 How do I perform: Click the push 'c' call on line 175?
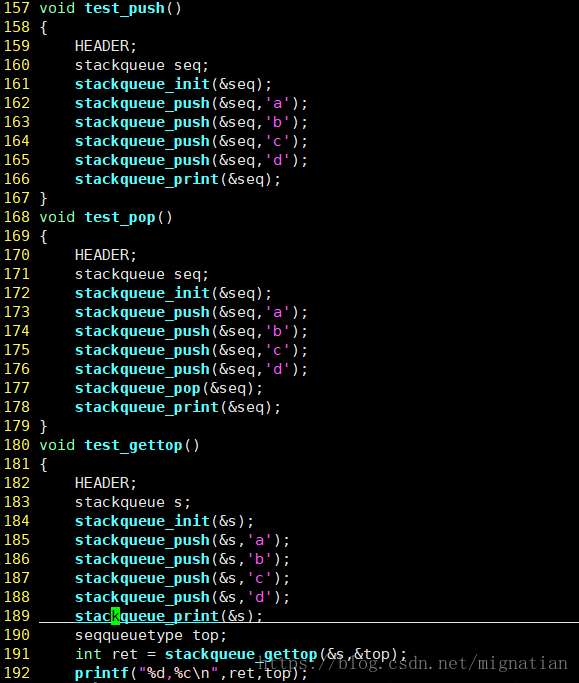(x=191, y=350)
